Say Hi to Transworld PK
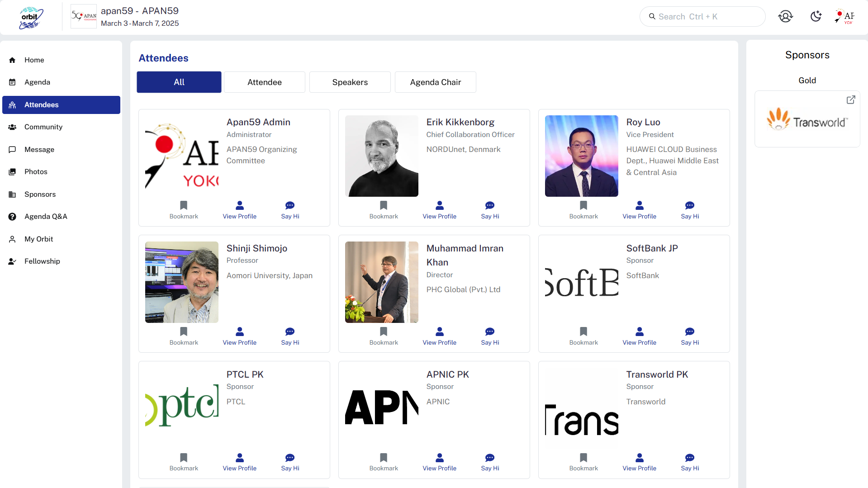Image resolution: width=868 pixels, height=488 pixels. pos(690,462)
